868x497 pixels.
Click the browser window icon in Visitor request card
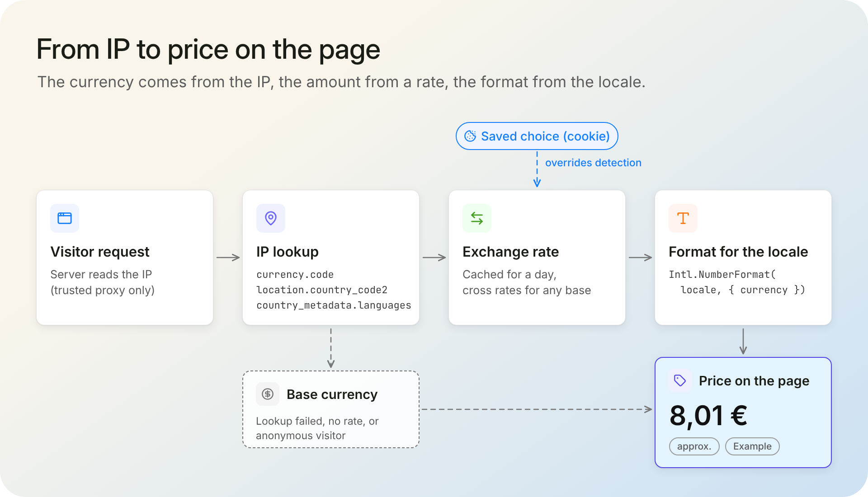[65, 218]
